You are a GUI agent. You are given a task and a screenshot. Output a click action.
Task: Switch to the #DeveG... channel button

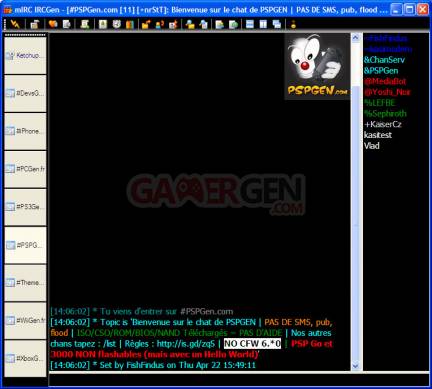[25, 93]
